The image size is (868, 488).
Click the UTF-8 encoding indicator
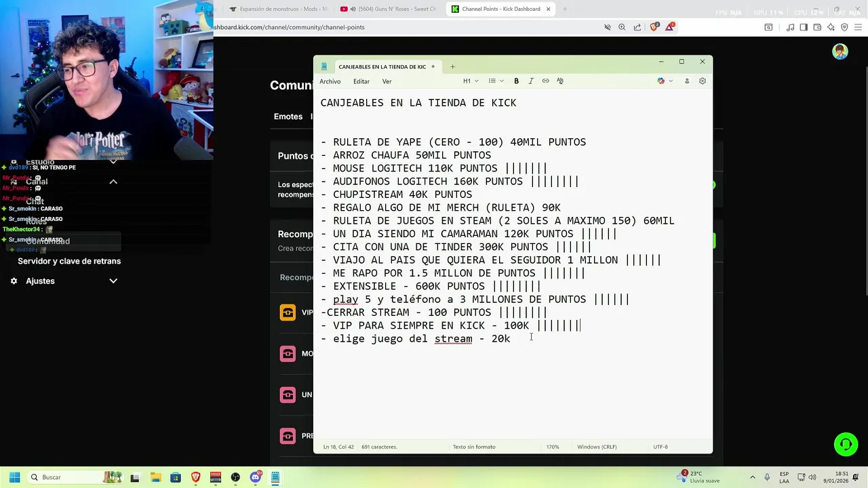coord(660,447)
